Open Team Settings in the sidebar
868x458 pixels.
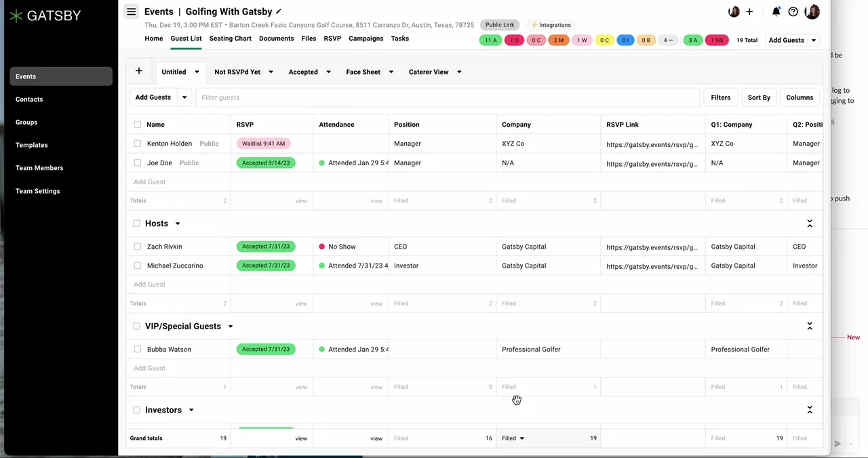point(61,191)
